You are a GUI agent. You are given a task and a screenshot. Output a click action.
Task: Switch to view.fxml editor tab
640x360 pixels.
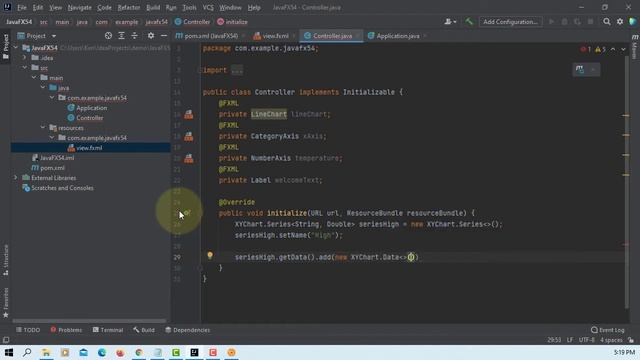(276, 36)
